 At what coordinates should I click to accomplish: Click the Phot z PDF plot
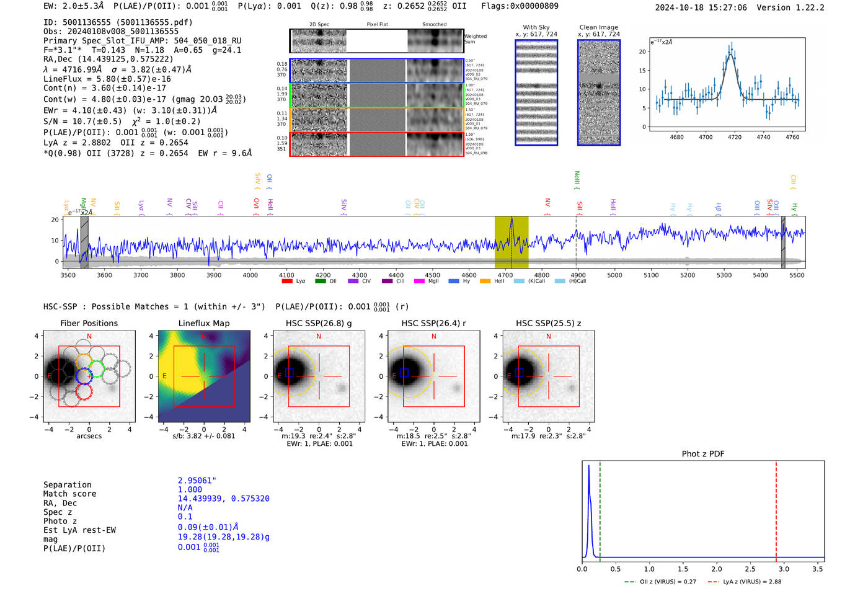click(x=703, y=511)
